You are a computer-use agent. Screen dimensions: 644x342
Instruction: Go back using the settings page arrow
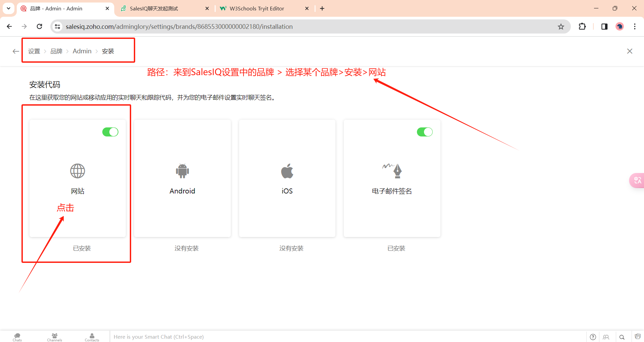(16, 51)
